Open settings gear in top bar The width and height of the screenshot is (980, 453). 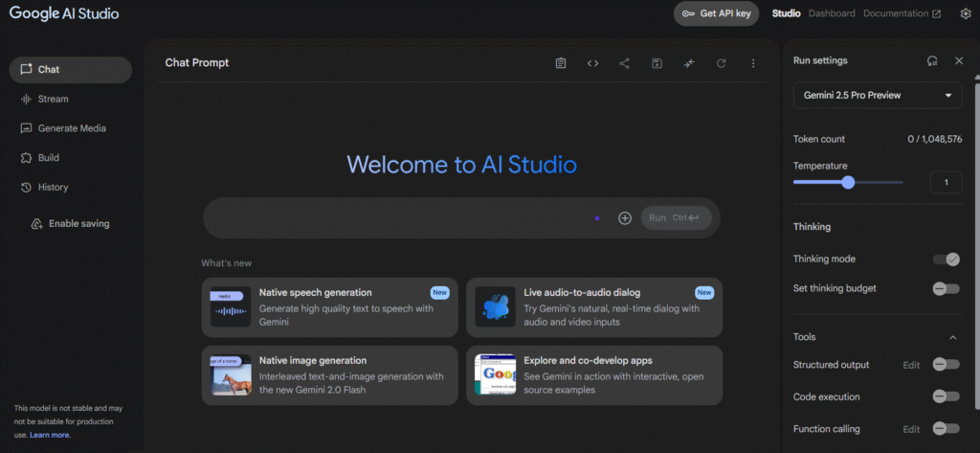point(966,13)
